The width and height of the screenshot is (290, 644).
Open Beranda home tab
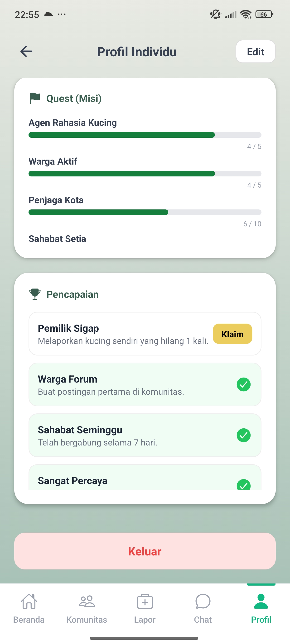click(x=29, y=608)
